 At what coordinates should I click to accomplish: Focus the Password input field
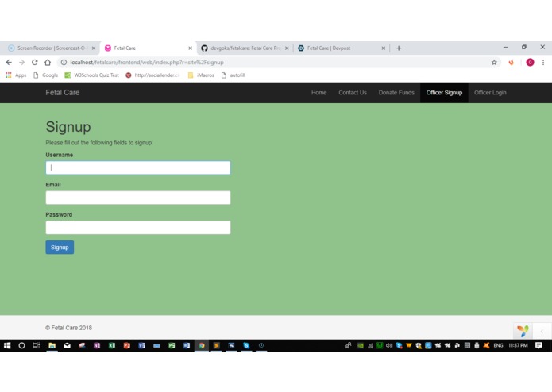pos(138,228)
